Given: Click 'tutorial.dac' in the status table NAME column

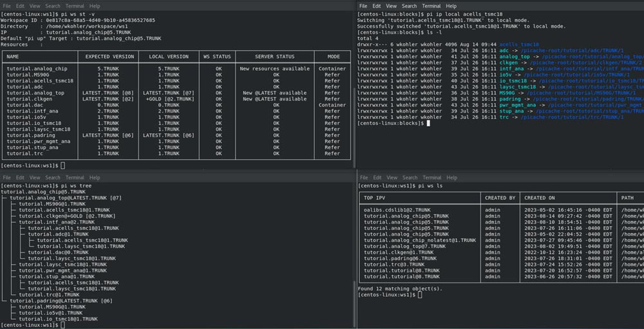Looking at the screenshot, I should pyautogui.click(x=25, y=105).
